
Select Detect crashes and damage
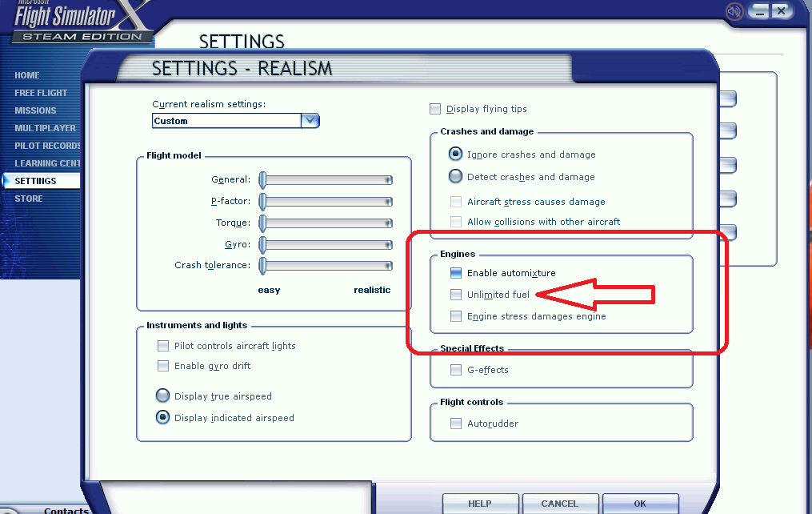(455, 177)
